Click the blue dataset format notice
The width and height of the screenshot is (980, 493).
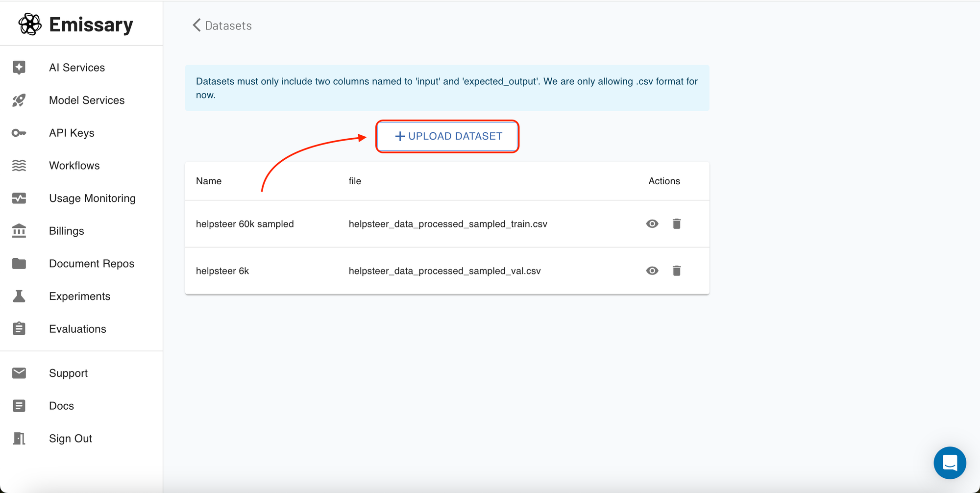point(447,88)
